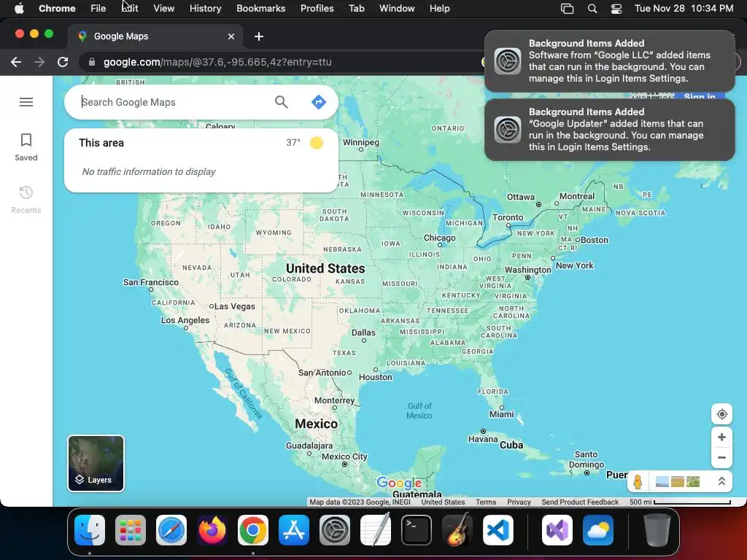The image size is (747, 560).
Task: Click the Chicago city label on map
Action: coord(439,238)
